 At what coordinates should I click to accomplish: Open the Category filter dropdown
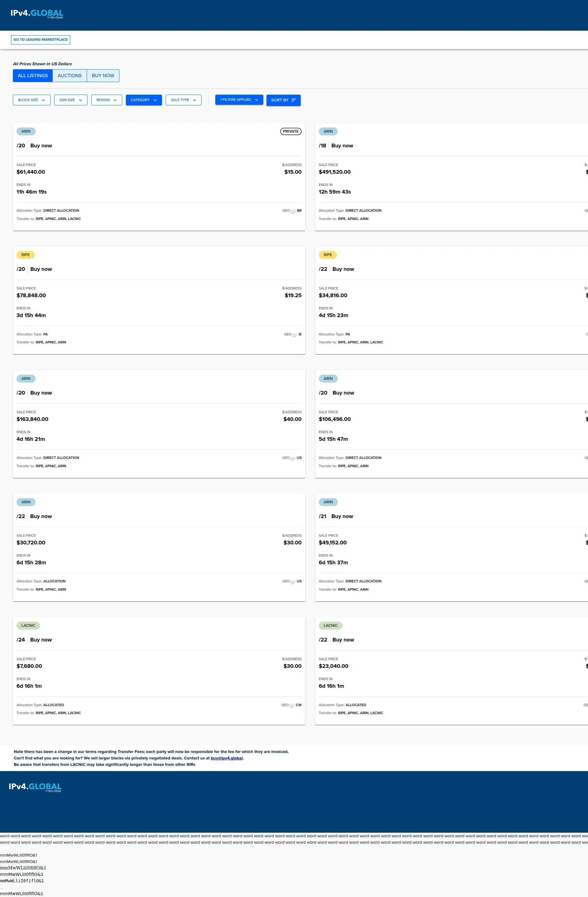144,100
